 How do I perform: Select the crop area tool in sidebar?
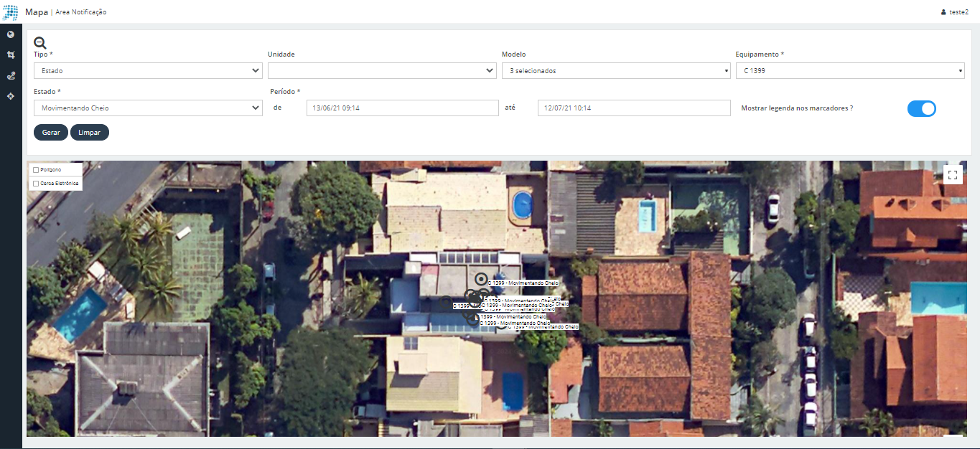[x=11, y=55]
